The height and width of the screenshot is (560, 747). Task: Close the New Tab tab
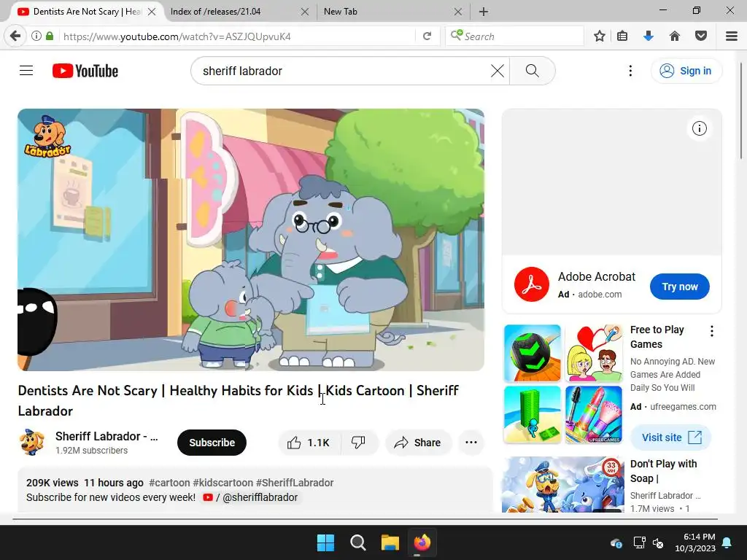coord(458,12)
